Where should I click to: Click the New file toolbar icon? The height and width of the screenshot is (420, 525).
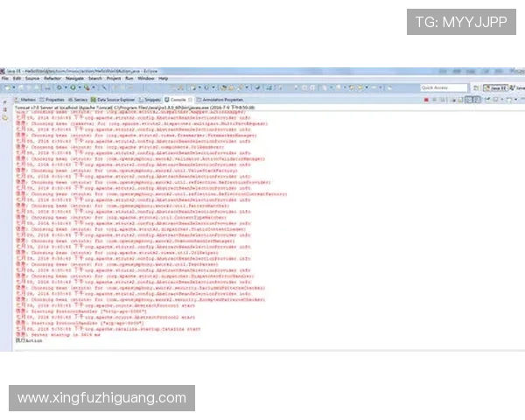pyautogui.click(x=7, y=88)
